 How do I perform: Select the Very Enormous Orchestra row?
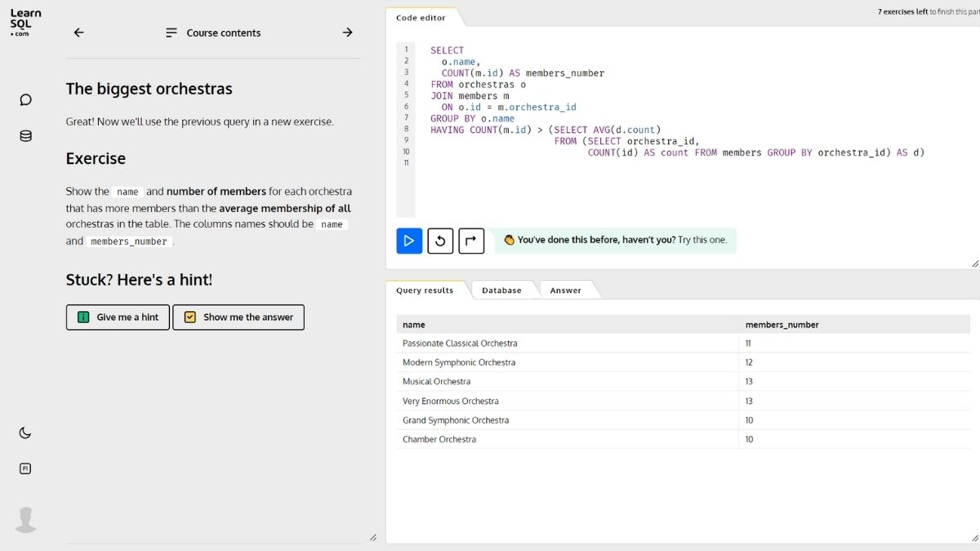(684, 401)
